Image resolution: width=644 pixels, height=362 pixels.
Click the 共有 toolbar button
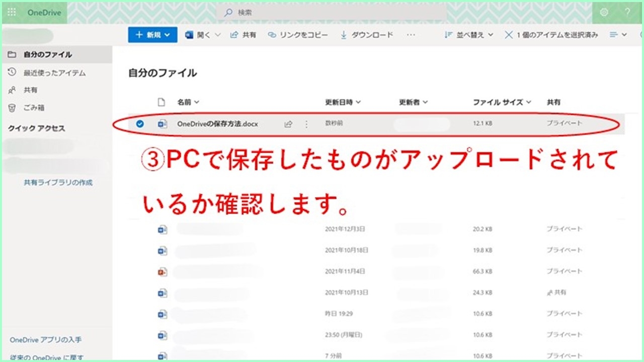(243, 35)
